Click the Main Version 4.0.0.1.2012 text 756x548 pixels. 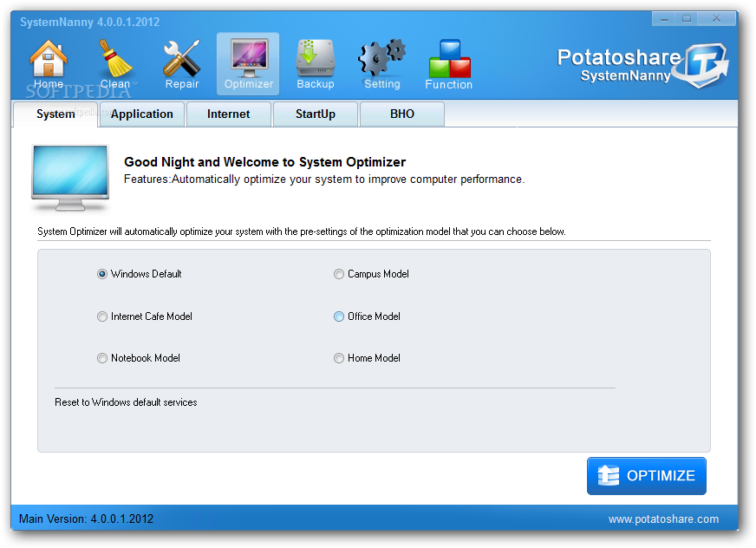pyautogui.click(x=86, y=519)
